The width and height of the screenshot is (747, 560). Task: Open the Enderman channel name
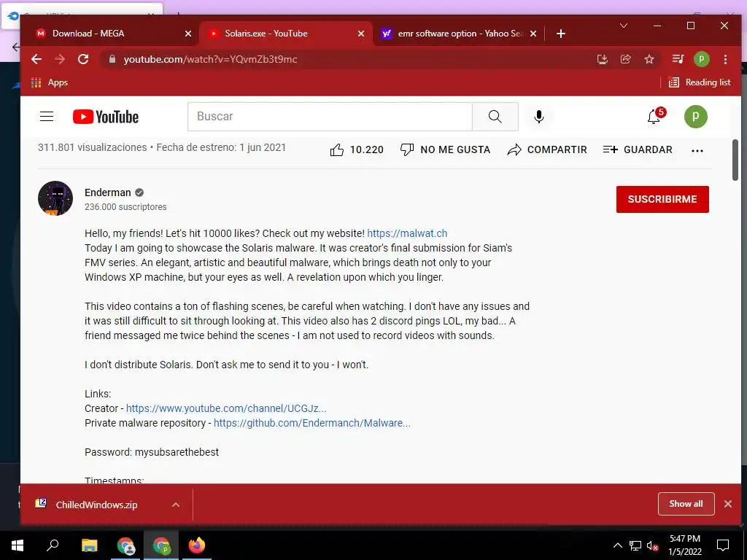108,192
